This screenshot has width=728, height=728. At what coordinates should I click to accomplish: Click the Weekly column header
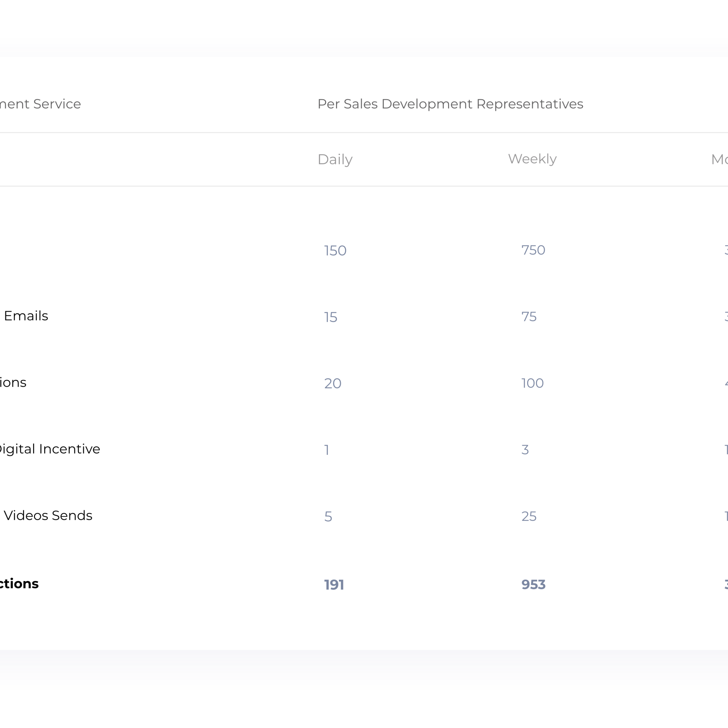[x=532, y=159]
